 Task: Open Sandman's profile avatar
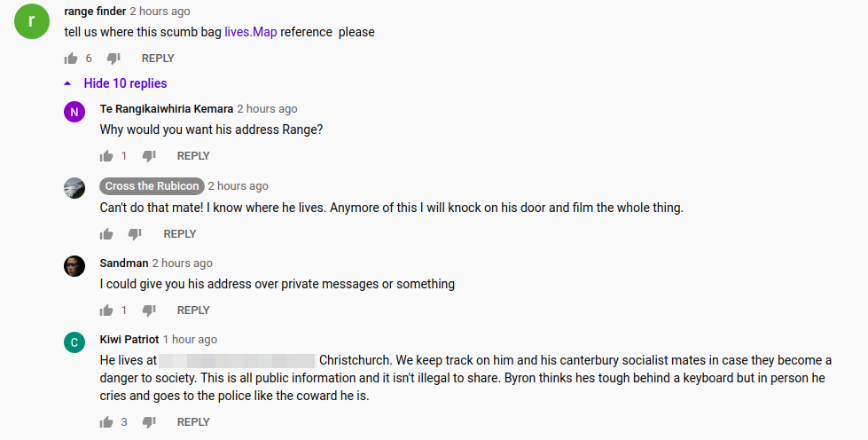pyautogui.click(x=74, y=266)
